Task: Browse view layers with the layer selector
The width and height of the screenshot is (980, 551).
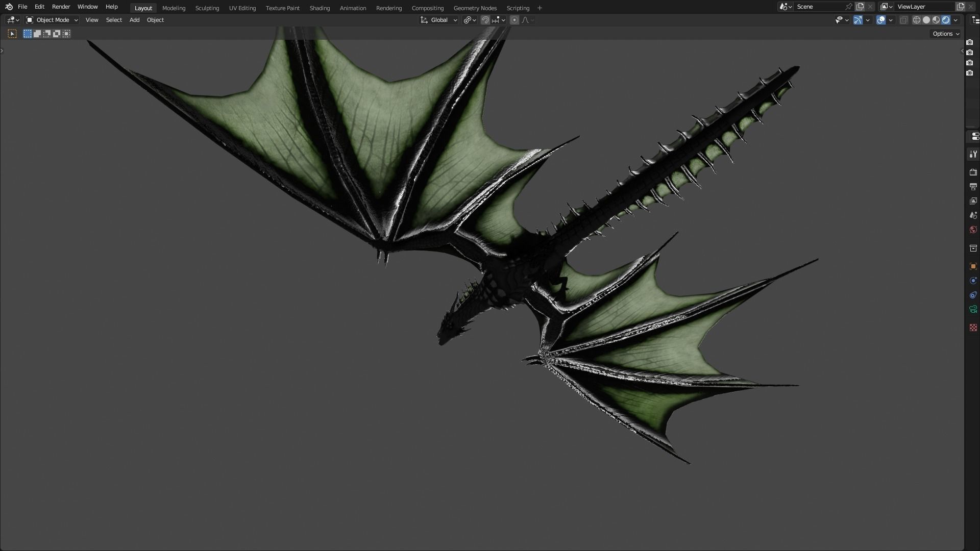Action: 886,7
